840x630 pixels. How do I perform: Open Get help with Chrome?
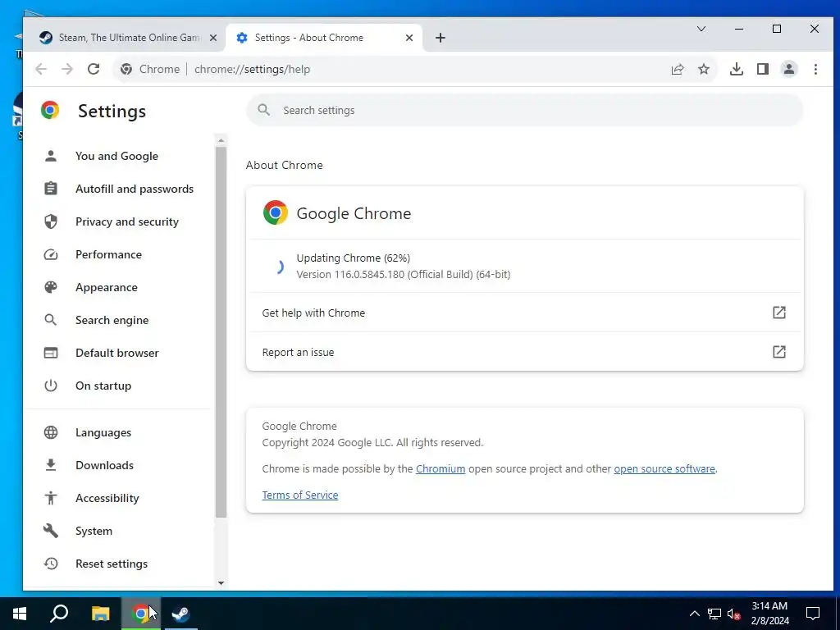tap(524, 313)
